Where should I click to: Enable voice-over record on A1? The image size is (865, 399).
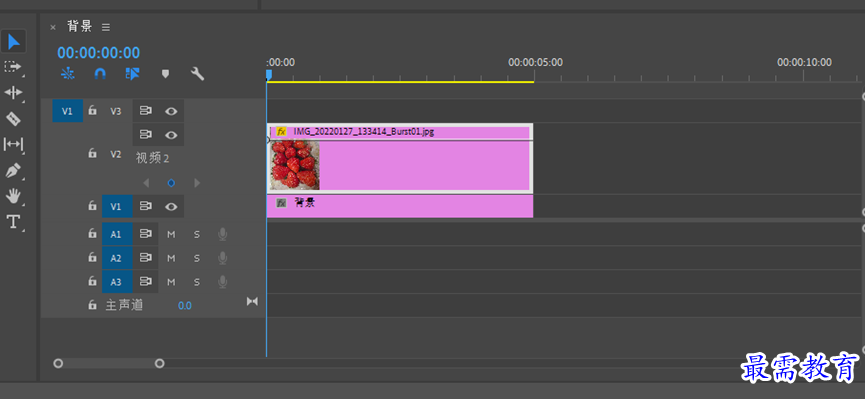[222, 235]
